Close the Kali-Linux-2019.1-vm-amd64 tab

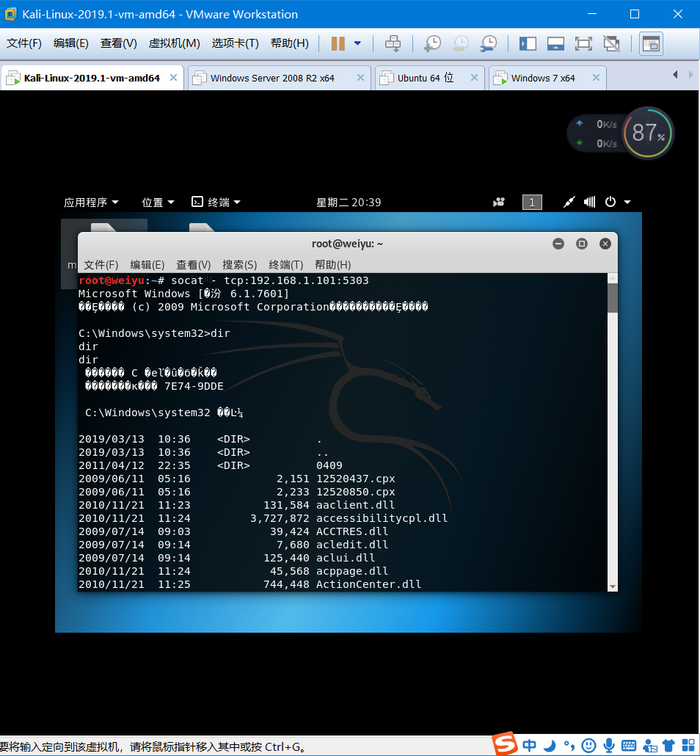coord(174,78)
